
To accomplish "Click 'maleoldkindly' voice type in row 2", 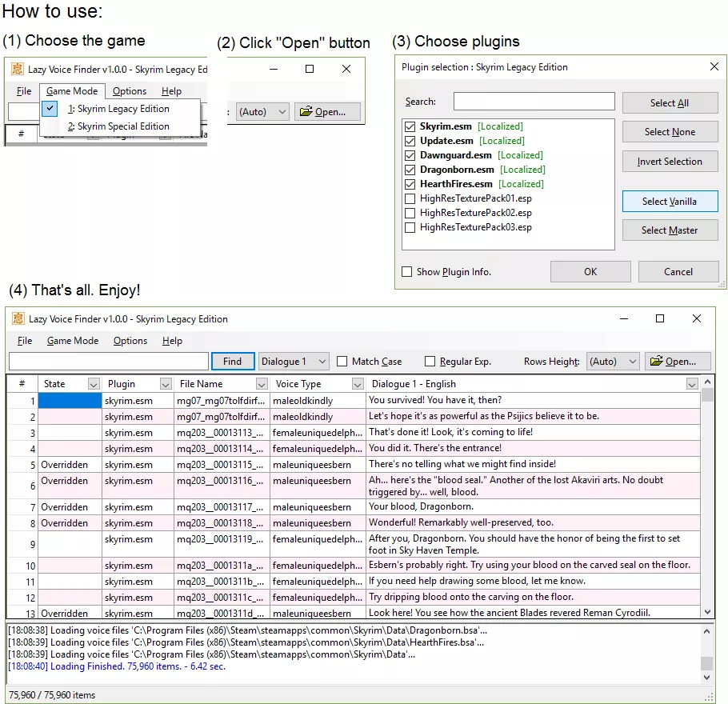I will [x=318, y=417].
